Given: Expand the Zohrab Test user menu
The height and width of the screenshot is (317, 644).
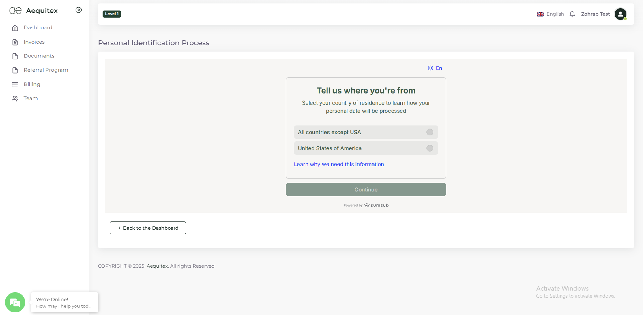Looking at the screenshot, I should pyautogui.click(x=595, y=14).
